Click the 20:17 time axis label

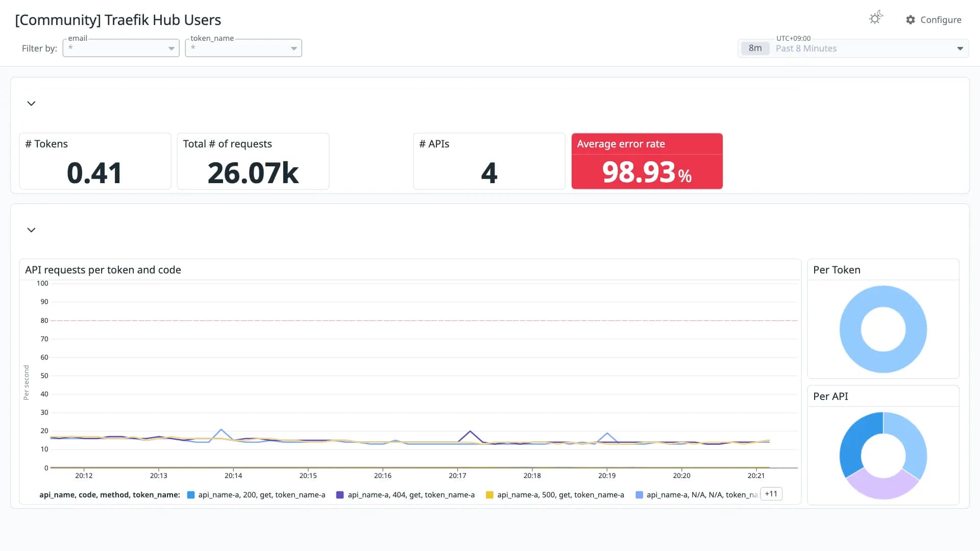click(457, 475)
